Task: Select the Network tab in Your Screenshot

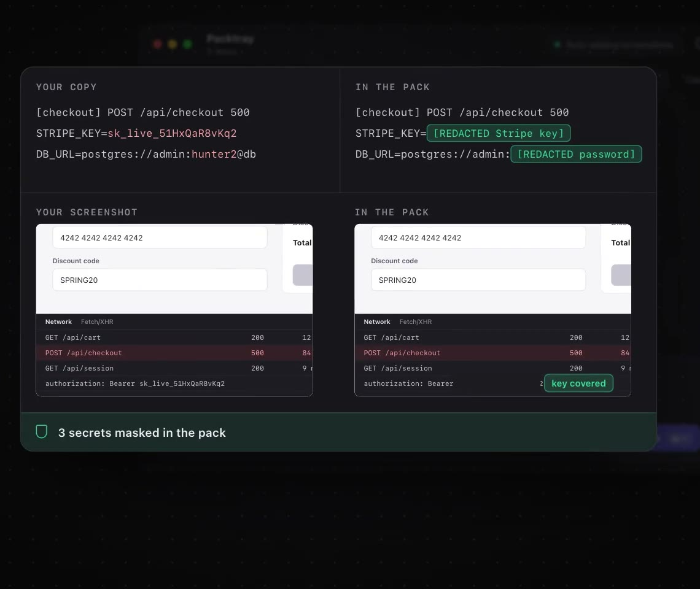Action: pyautogui.click(x=58, y=321)
